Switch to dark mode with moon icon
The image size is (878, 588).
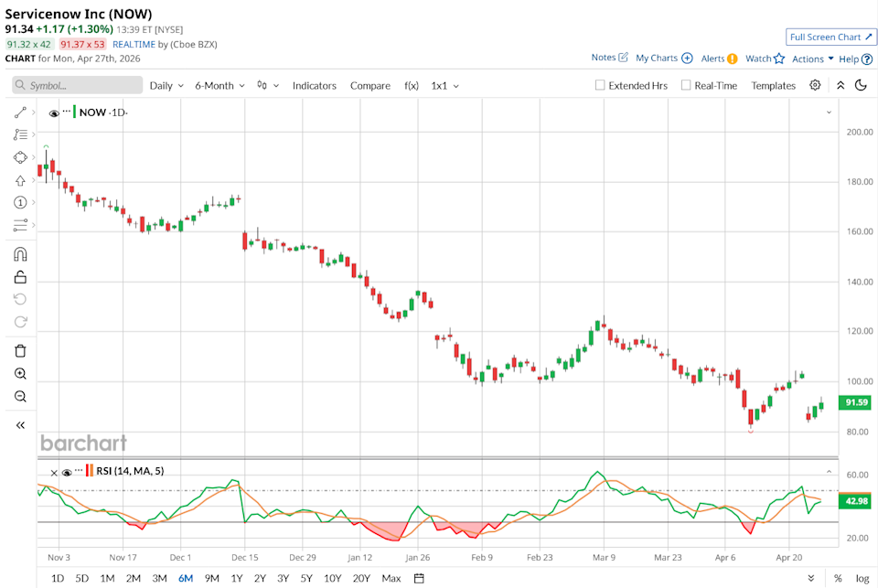tap(861, 85)
